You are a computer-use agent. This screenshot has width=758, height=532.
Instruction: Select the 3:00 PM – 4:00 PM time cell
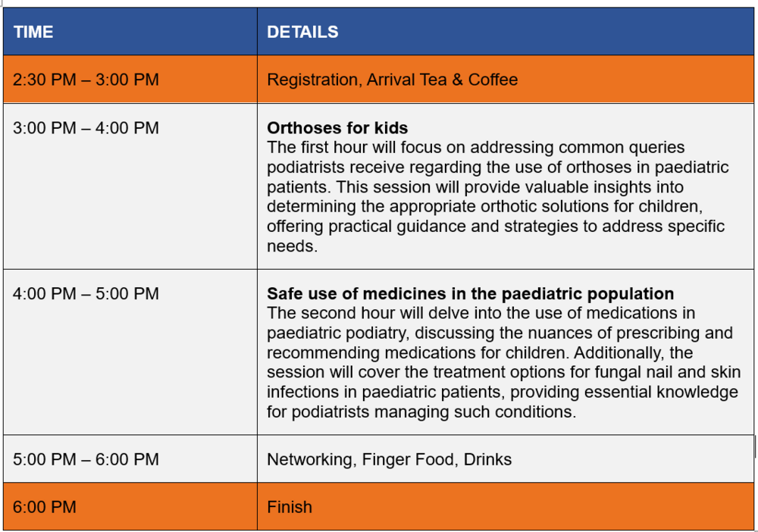(86, 128)
